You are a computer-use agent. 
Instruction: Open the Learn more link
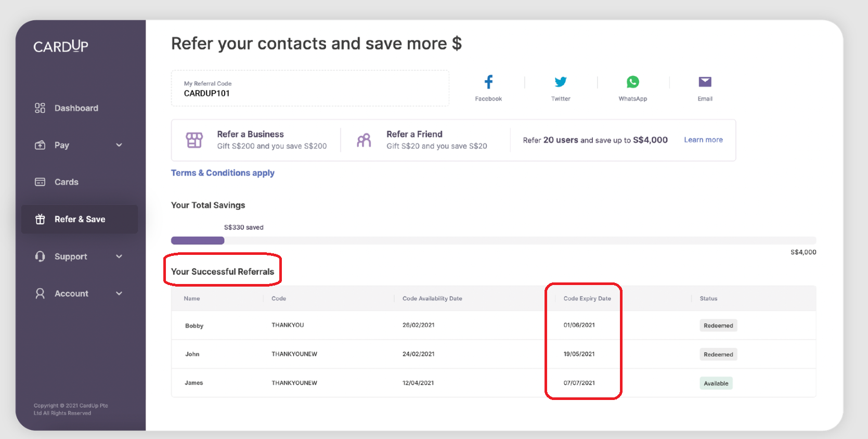(x=703, y=140)
